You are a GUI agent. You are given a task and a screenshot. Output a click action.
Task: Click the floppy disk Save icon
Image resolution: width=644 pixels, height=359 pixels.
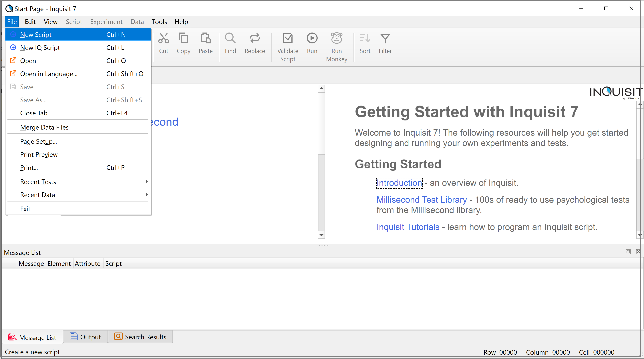tap(13, 87)
